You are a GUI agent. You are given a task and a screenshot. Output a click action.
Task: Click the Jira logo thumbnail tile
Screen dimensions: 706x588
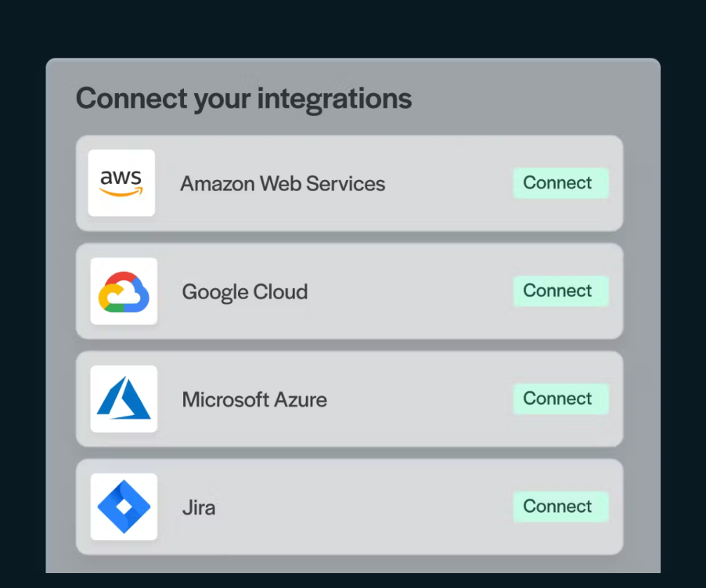pyautogui.click(x=123, y=507)
